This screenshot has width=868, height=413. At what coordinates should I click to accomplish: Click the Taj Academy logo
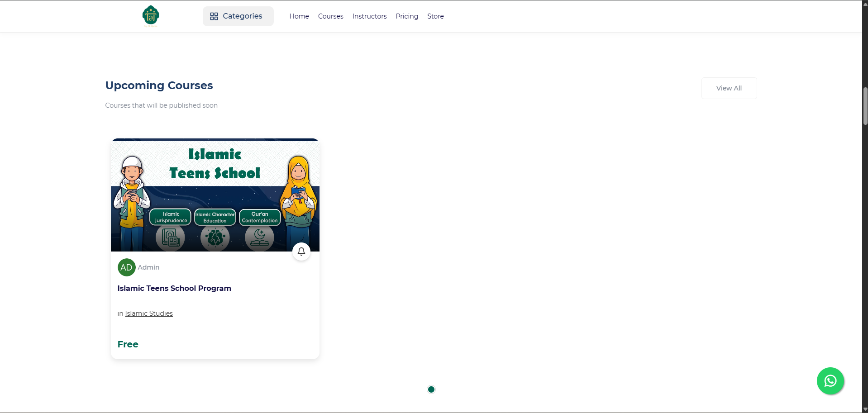point(151,15)
